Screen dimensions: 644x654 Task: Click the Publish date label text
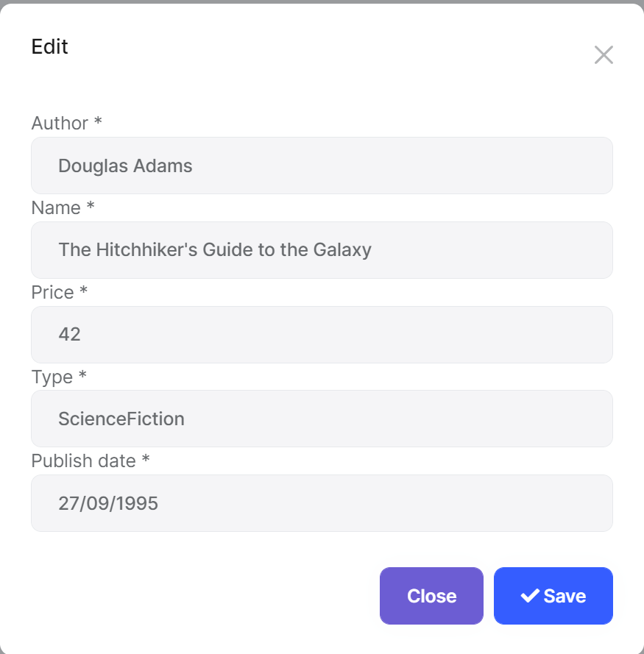pos(83,461)
